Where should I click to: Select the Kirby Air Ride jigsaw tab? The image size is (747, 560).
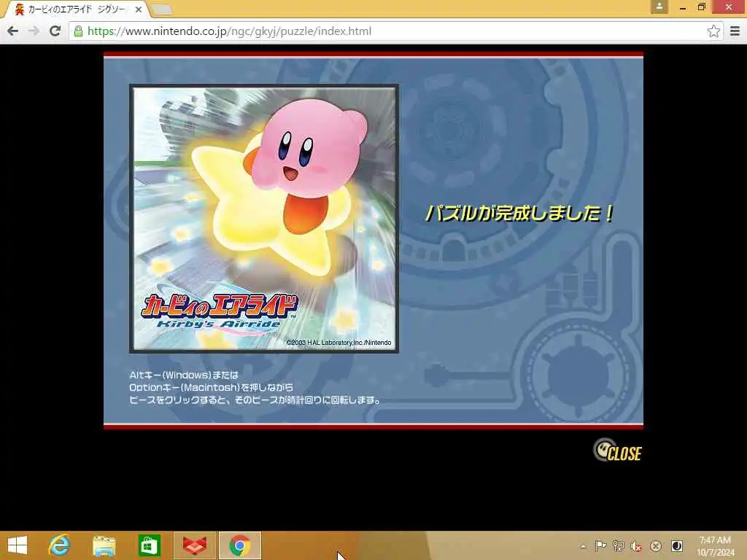click(x=76, y=9)
